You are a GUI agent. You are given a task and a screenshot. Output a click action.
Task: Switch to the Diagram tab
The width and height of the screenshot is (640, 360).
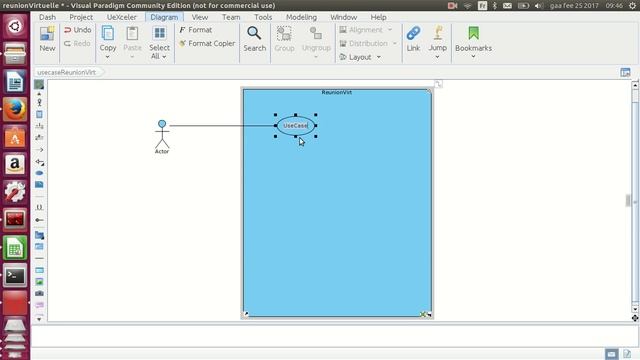tap(164, 17)
